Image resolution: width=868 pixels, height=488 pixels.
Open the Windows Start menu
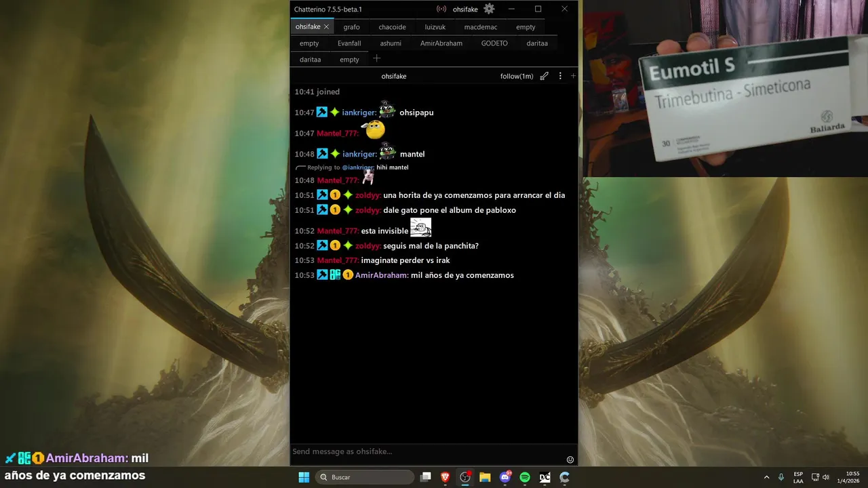(x=304, y=477)
